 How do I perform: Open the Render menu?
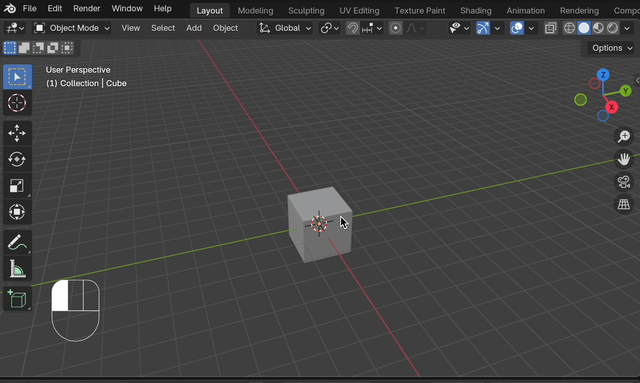click(87, 9)
